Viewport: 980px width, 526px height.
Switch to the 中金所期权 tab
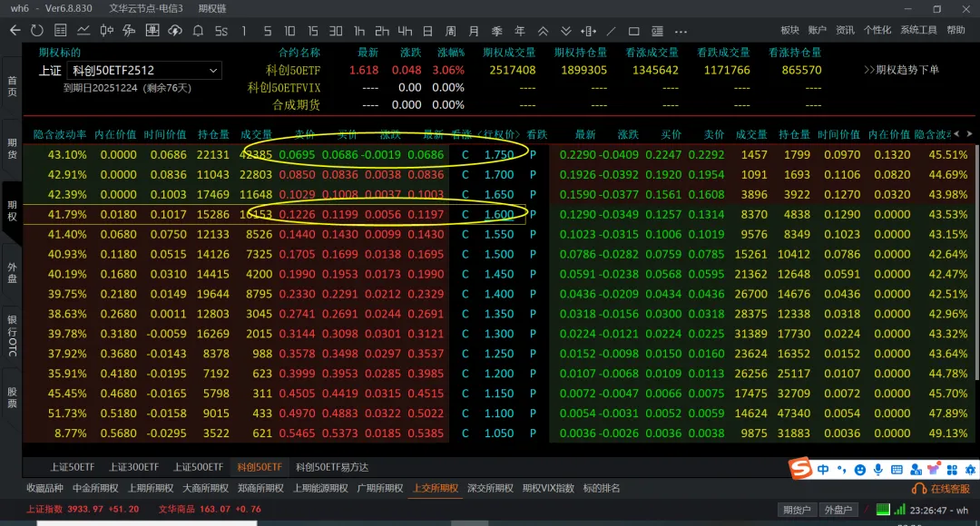pyautogui.click(x=95, y=489)
